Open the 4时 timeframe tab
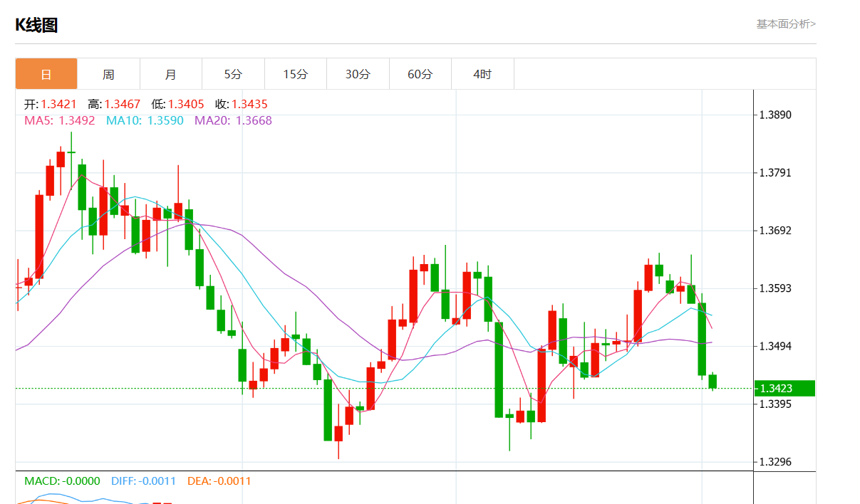Viewport: 860px width, 504px height. (482, 74)
